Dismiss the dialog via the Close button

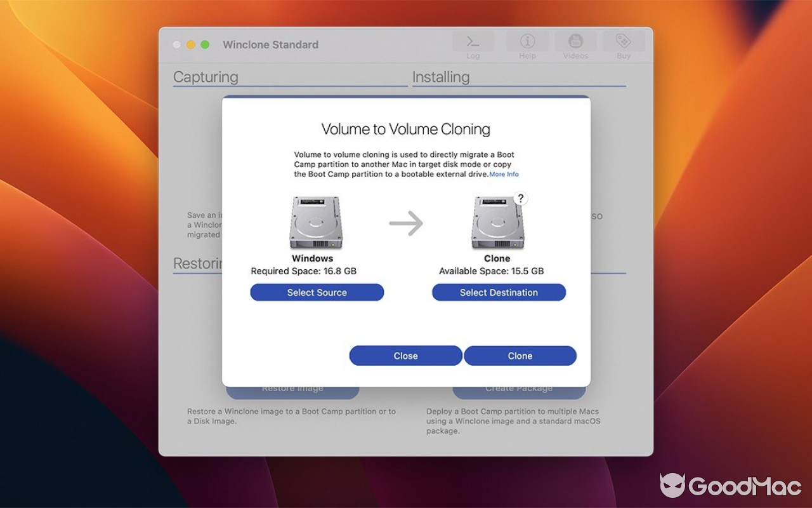[x=405, y=356]
